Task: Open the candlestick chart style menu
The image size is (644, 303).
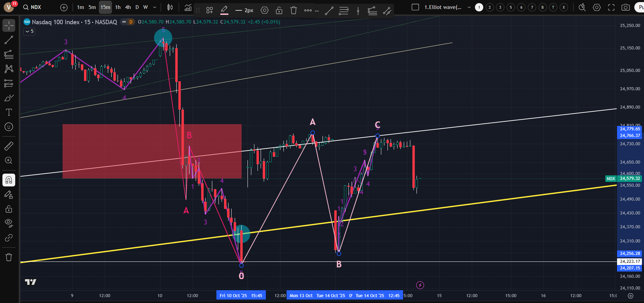Action: pos(170,7)
